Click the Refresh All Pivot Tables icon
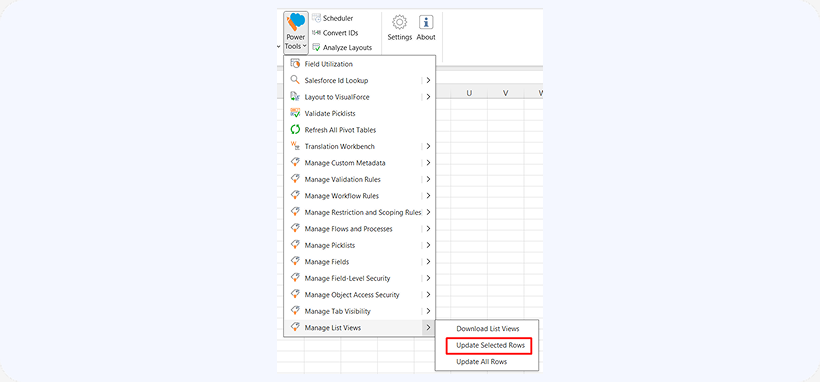Screen dimensions: 820x382 (295, 130)
